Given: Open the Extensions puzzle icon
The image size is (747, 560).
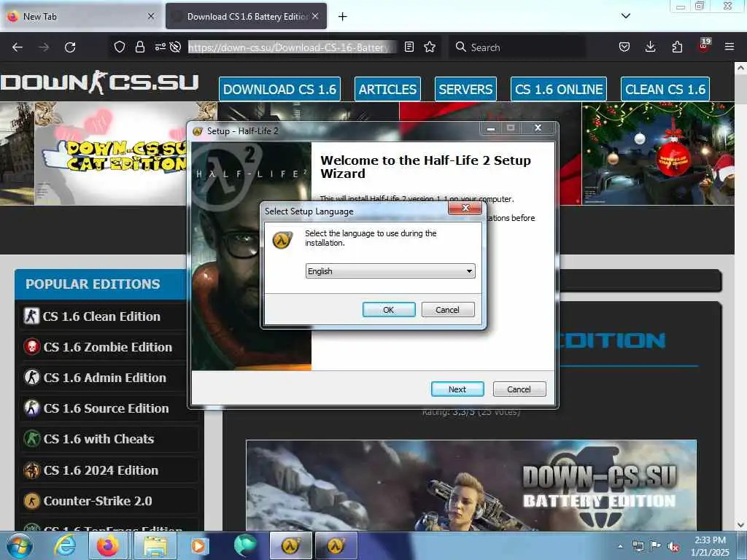Looking at the screenshot, I should pyautogui.click(x=677, y=47).
